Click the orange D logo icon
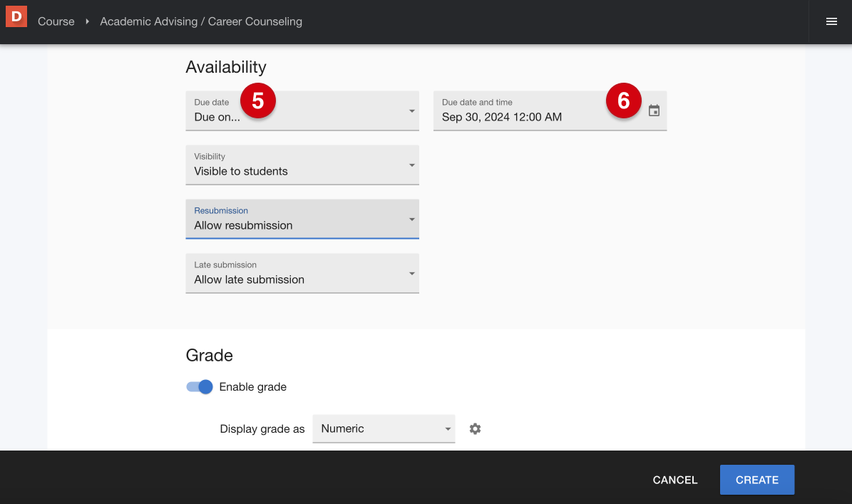This screenshot has height=504, width=852. (16, 17)
